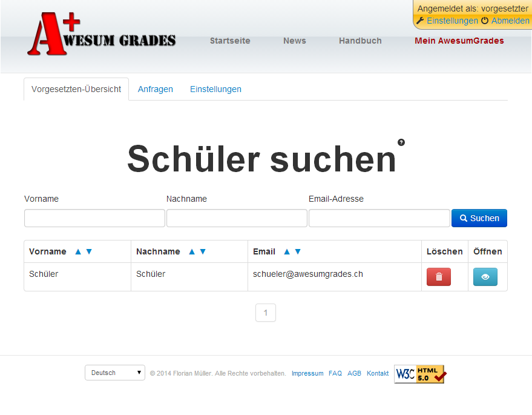
Task: Sort Email column descending arrow
Action: [x=298, y=251]
